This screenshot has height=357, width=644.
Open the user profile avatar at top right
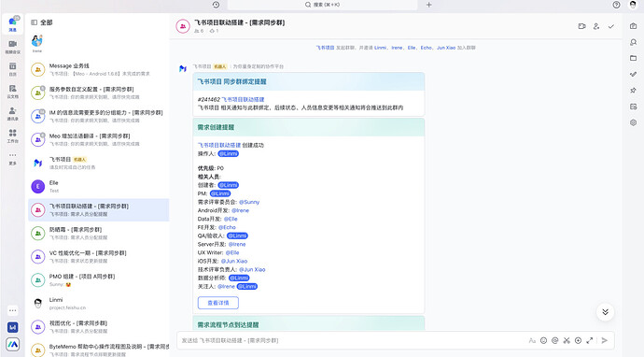point(633,5)
